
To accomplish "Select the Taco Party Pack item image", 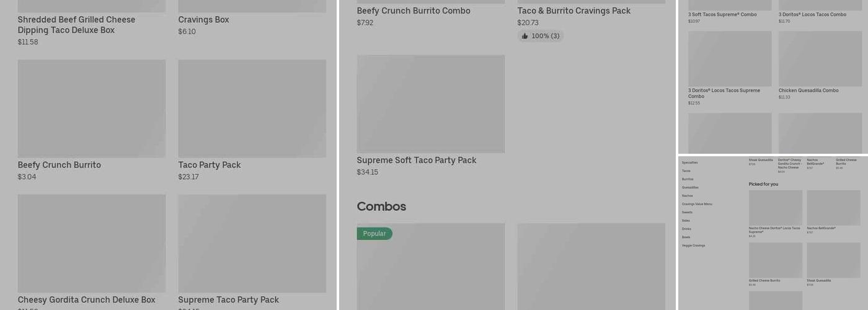I will tap(252, 108).
